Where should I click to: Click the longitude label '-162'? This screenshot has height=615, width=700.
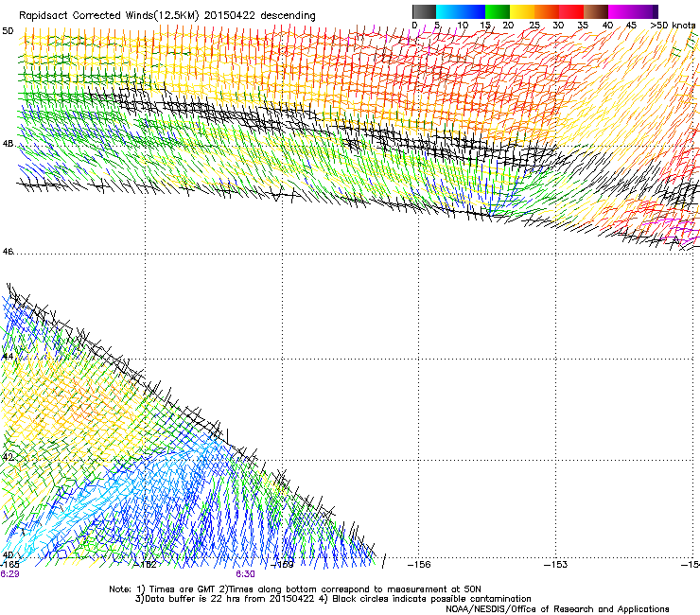pyautogui.click(x=146, y=565)
